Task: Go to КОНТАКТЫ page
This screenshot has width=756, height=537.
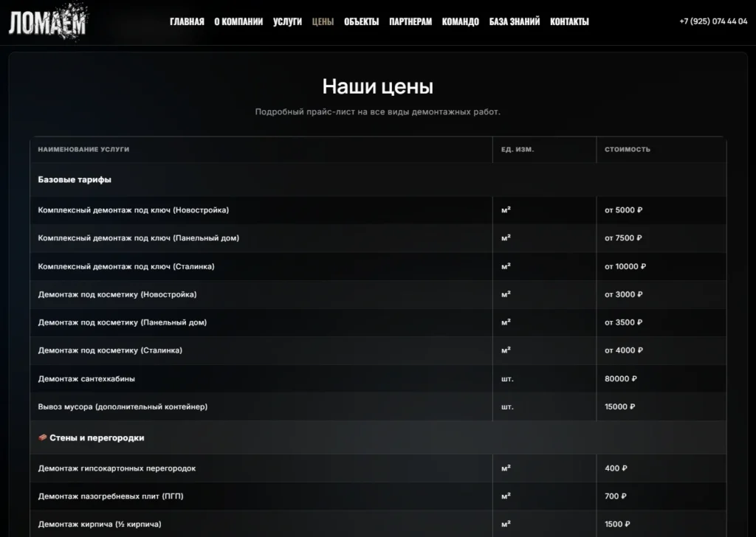Action: pos(569,21)
